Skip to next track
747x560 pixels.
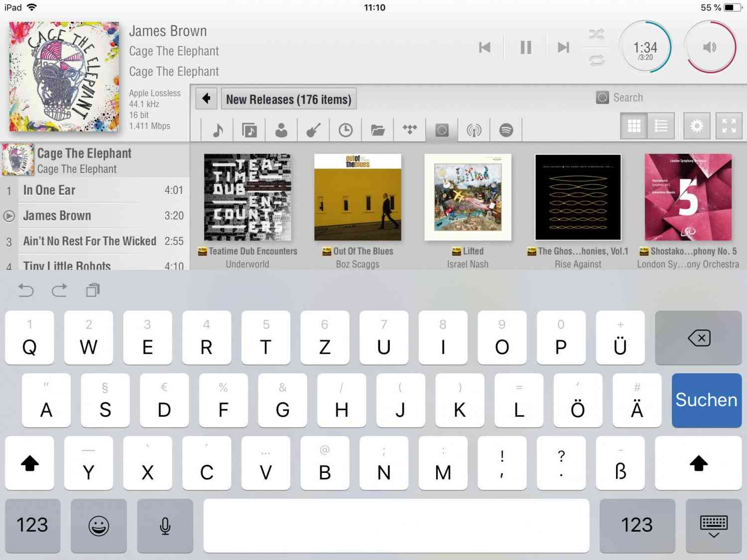[x=563, y=47]
